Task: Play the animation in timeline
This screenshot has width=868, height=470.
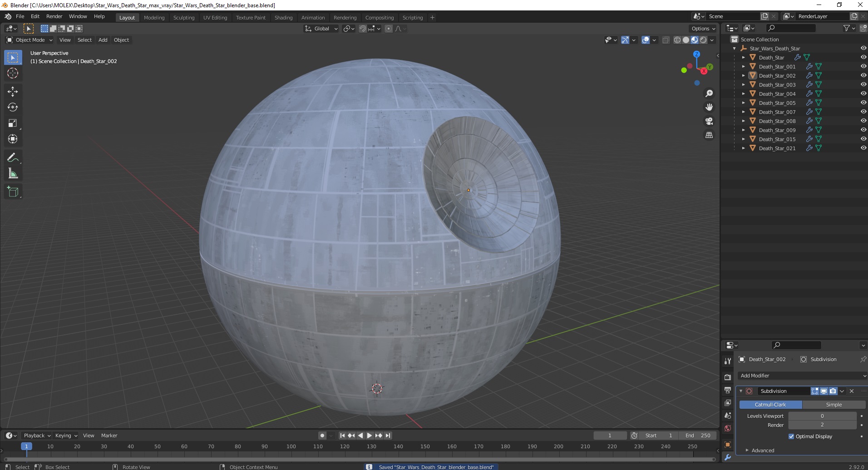Action: [x=370, y=436]
